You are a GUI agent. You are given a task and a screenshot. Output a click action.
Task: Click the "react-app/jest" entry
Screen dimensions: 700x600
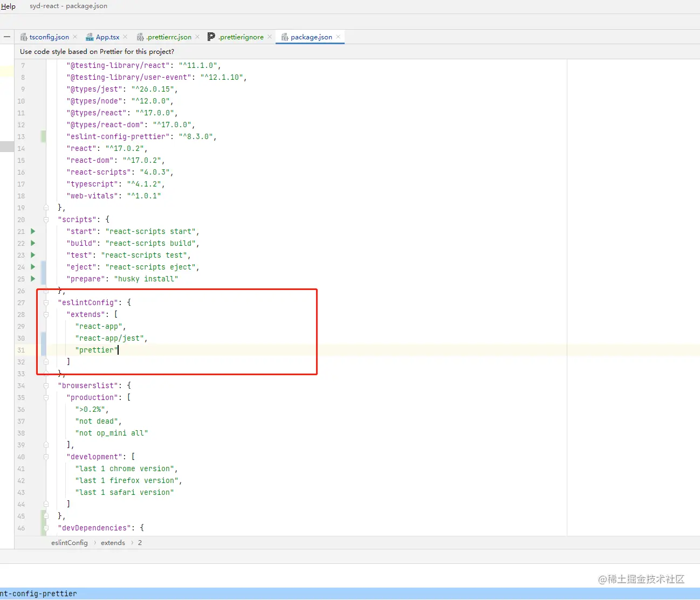click(x=109, y=338)
